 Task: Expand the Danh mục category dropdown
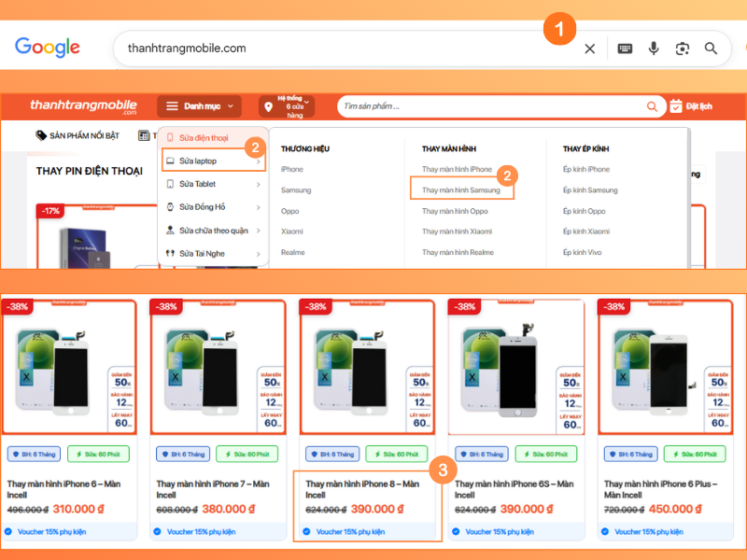[x=199, y=106]
